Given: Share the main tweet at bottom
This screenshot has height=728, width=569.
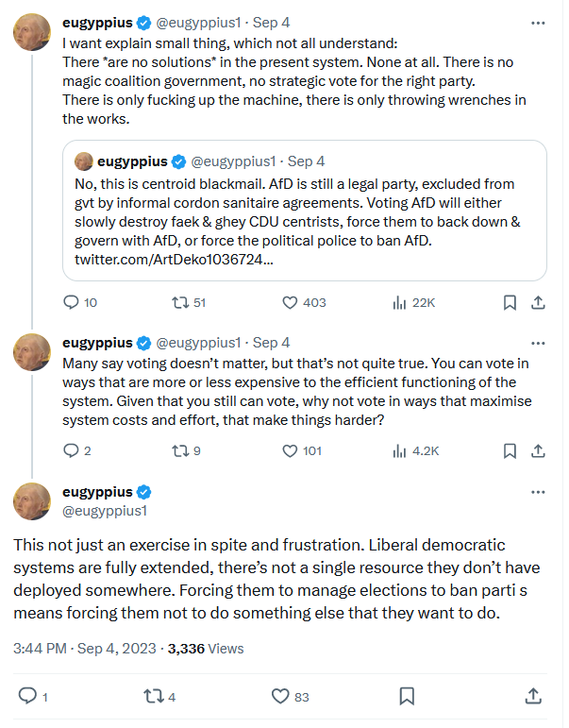Looking at the screenshot, I should point(533,697).
